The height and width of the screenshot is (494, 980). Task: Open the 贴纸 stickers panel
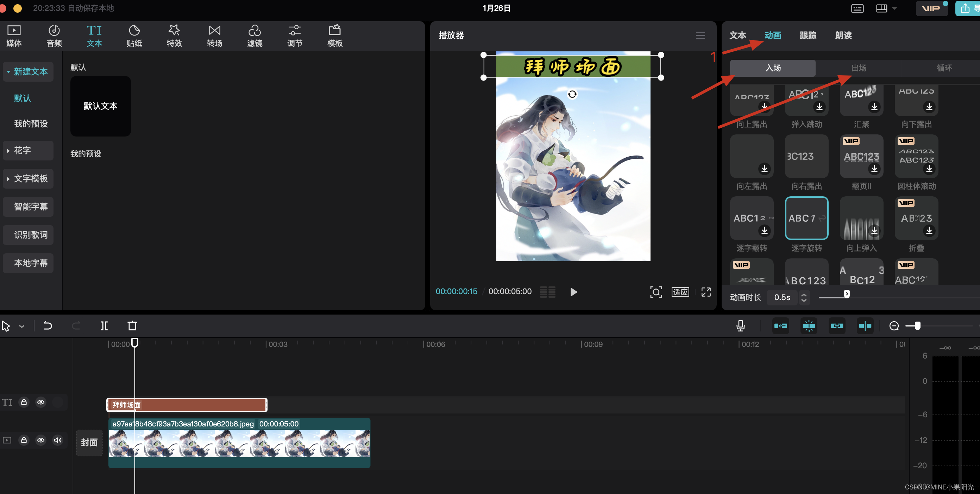[134, 36]
